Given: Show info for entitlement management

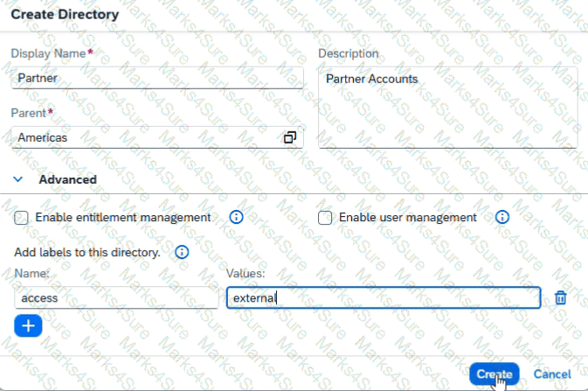Looking at the screenshot, I should pyautogui.click(x=236, y=217).
